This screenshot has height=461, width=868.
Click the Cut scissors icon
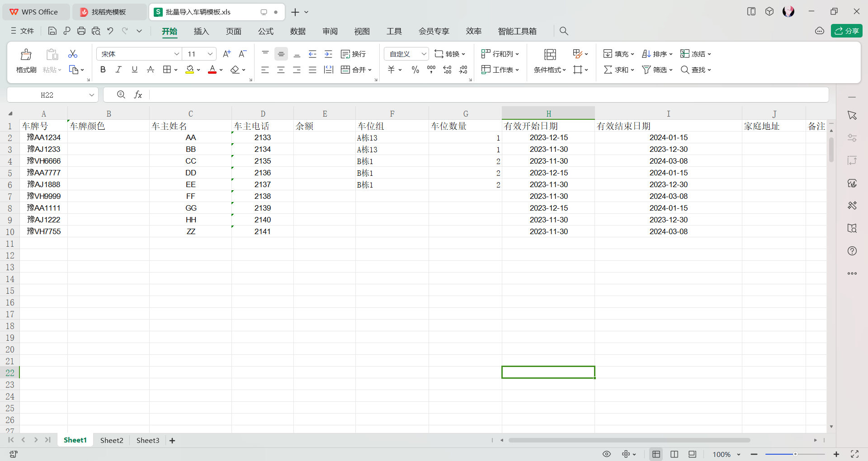click(x=73, y=54)
